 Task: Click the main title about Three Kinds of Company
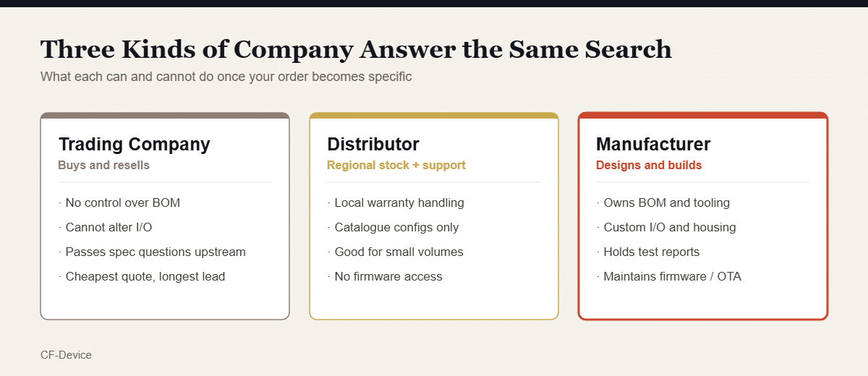pos(356,49)
